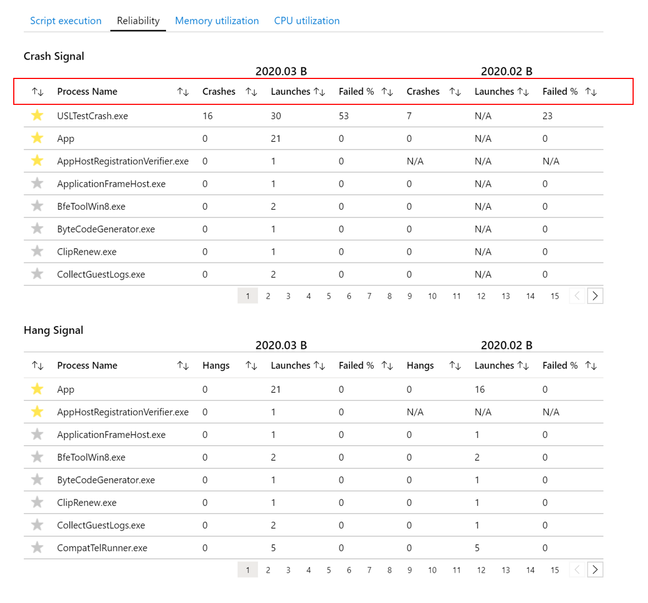This screenshot has width=648, height=603.
Task: Star BfeToolWin8.exe in Hang Signal table
Action: click(37, 457)
